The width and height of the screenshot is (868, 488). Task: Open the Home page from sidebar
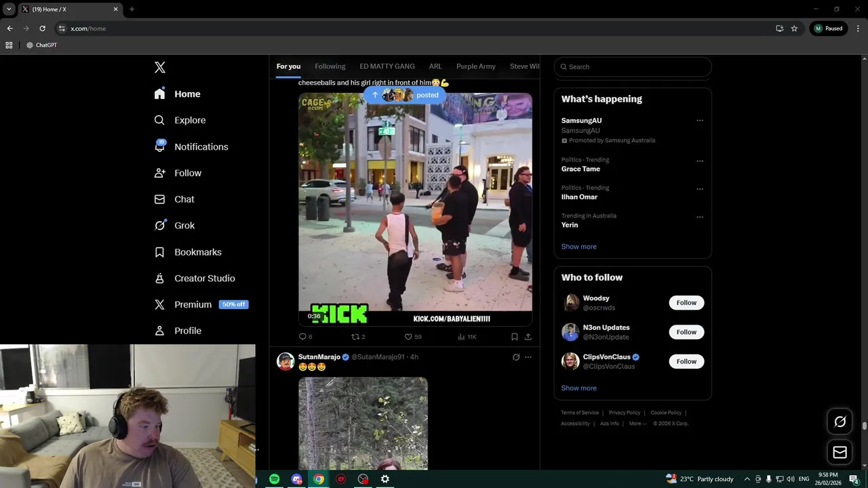178,94
